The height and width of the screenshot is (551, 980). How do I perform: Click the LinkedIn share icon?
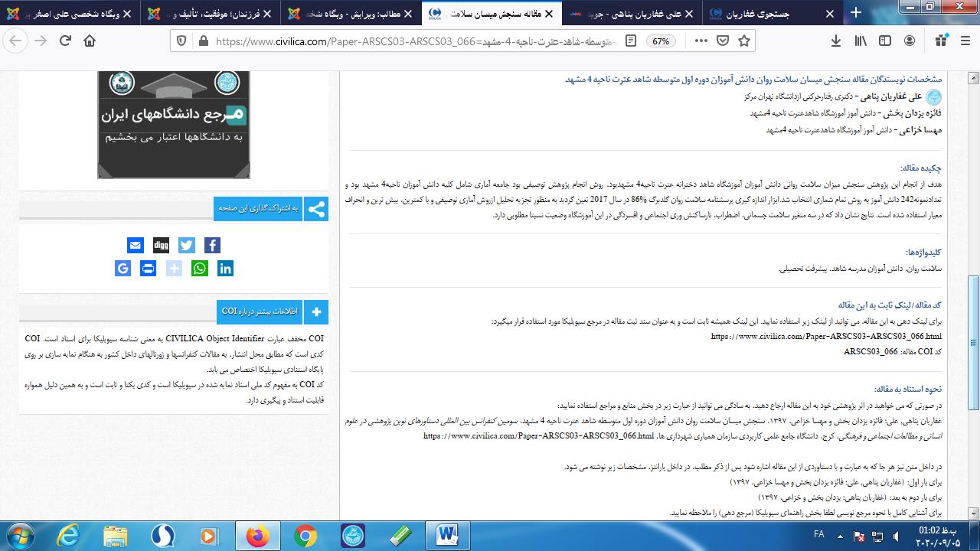(226, 269)
